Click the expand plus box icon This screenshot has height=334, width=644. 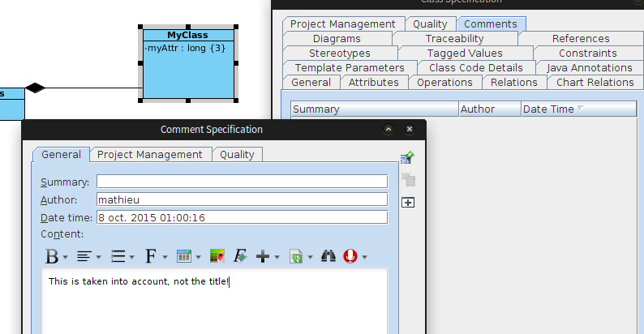[x=408, y=203]
